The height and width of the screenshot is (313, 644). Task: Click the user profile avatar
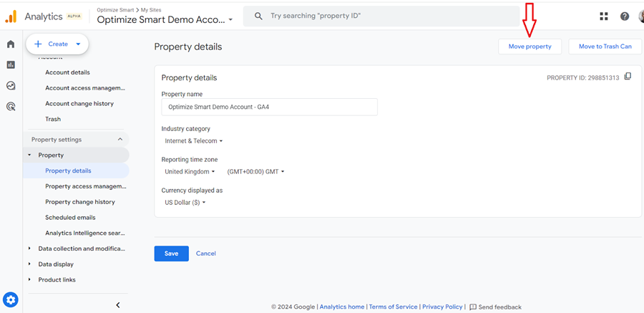641,16
